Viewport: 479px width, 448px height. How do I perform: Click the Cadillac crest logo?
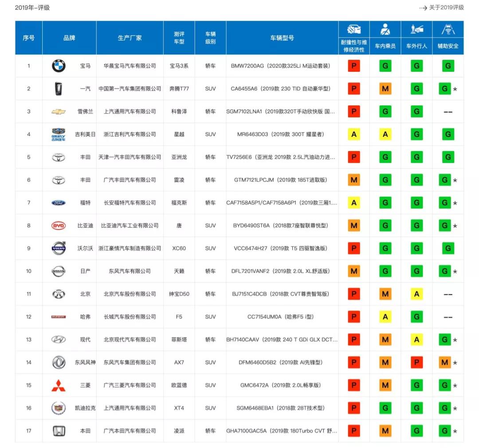point(59,408)
